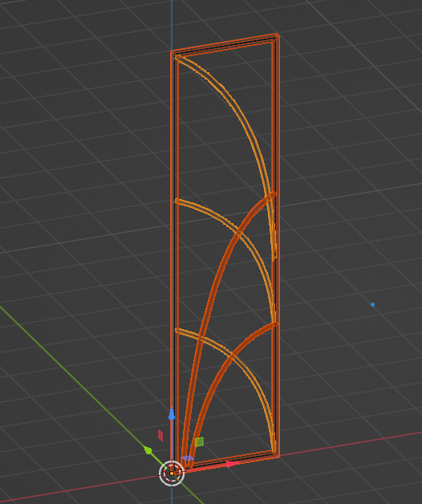Click the red X-axis move gizmo arrow
Image resolution: width=422 pixels, height=504 pixels.
(233, 464)
